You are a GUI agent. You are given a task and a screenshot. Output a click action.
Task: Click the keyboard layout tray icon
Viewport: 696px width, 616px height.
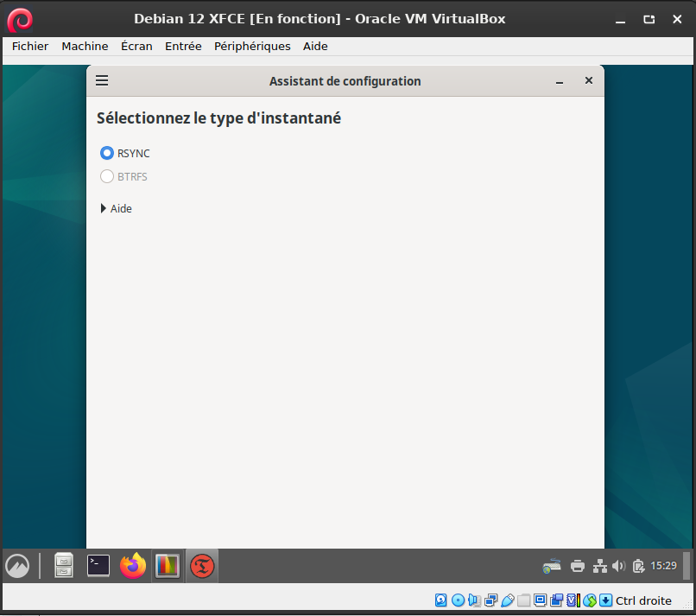[x=551, y=566]
